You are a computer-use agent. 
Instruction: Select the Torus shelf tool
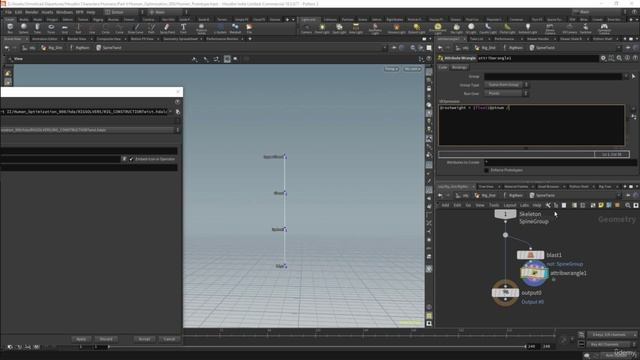(51, 29)
